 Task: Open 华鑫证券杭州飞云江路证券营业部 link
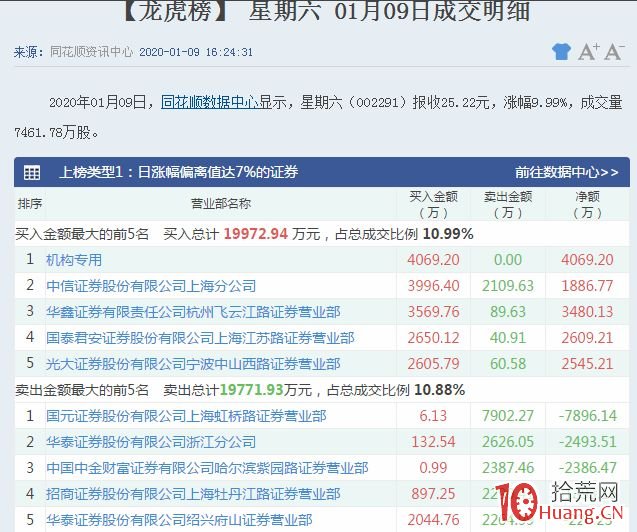pos(193,312)
